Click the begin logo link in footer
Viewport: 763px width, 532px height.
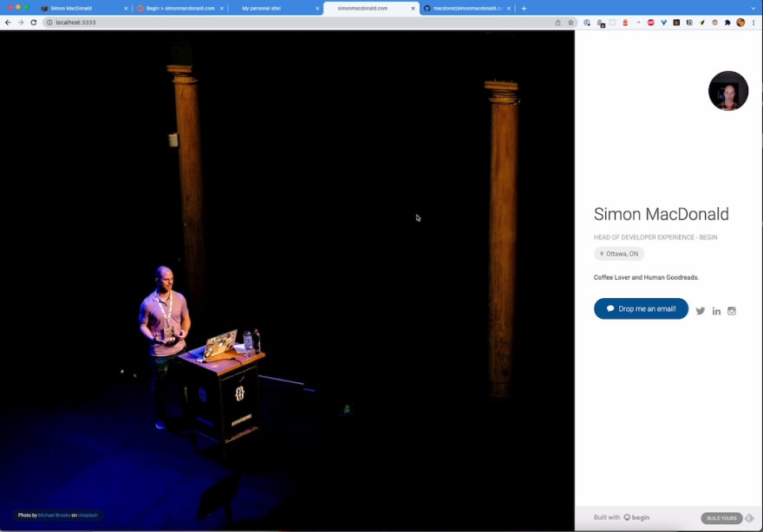tap(636, 517)
